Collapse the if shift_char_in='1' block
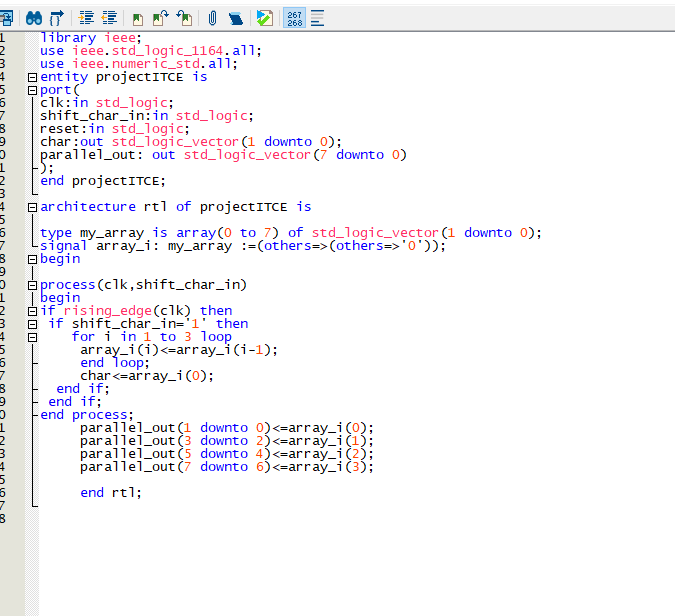Viewport: 675px width, 616px height. (x=32, y=324)
